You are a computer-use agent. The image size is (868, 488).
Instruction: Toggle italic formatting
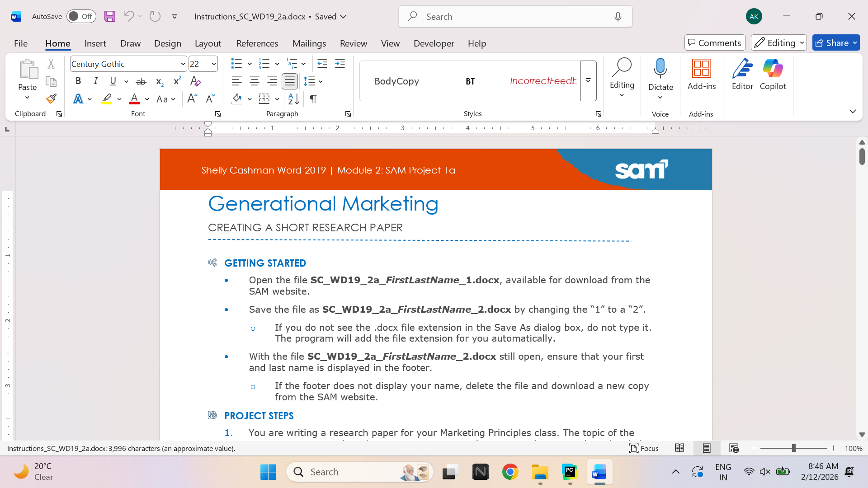96,81
